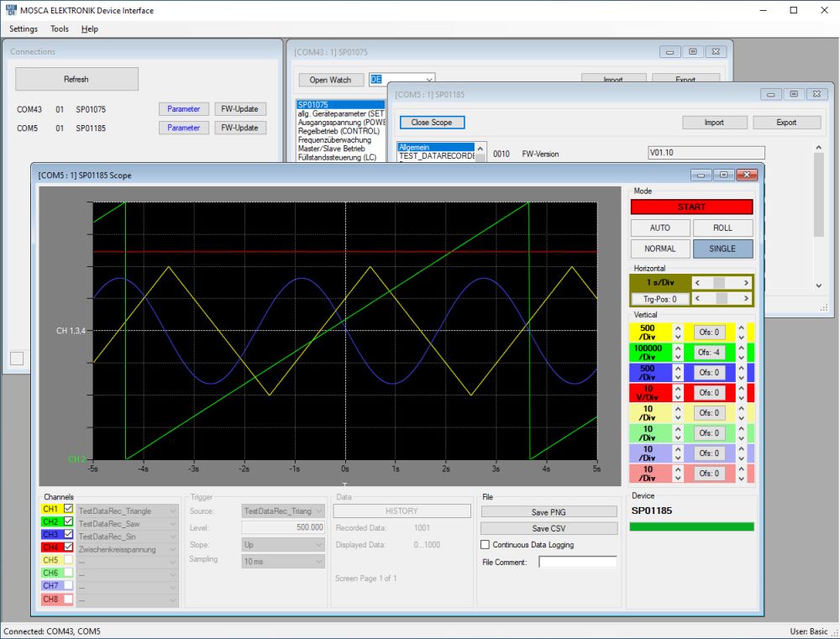Select SINGLE scope mode

click(722, 249)
